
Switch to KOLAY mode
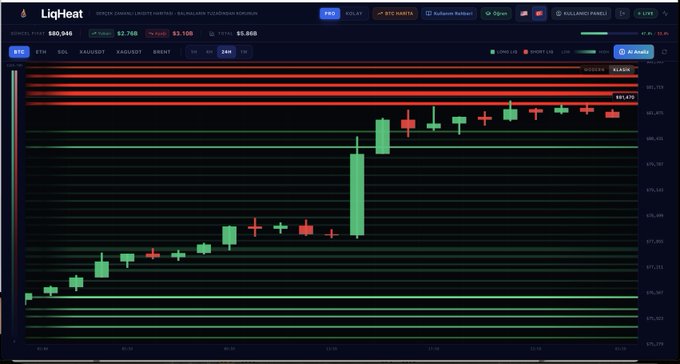pos(354,13)
